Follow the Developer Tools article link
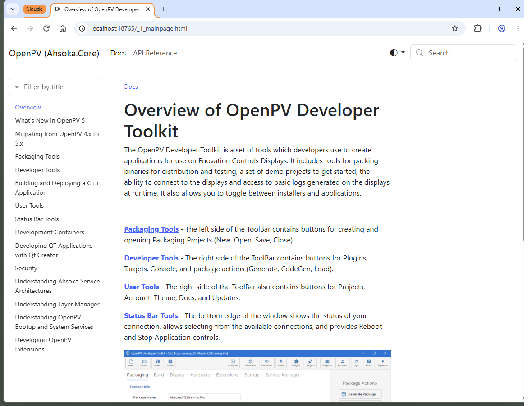Screen dimensions: 532x406 [x=151, y=258]
